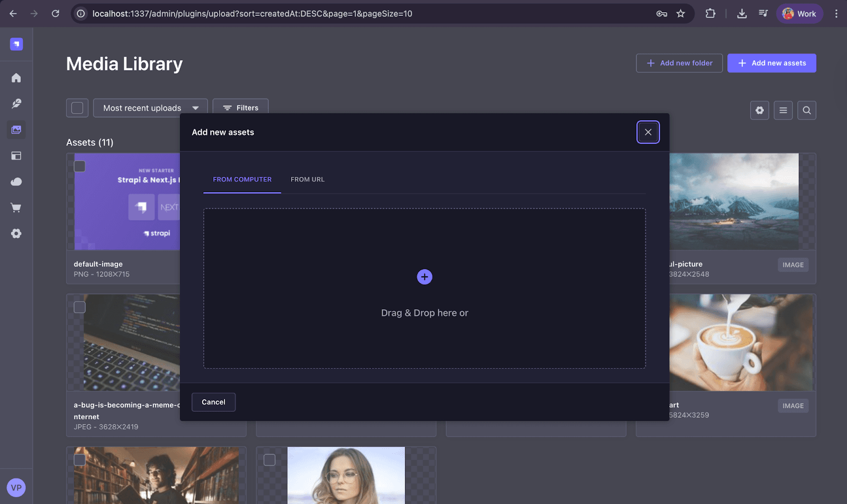Open Media Library settings via the gear icon
This screenshot has width=847, height=504.
[x=759, y=110]
